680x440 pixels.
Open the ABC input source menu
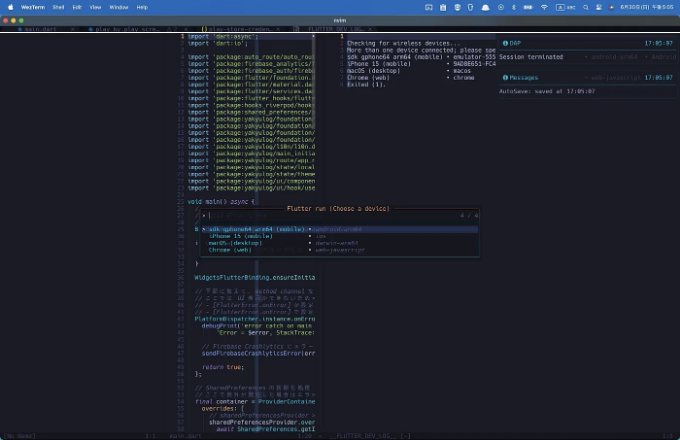click(x=566, y=7)
